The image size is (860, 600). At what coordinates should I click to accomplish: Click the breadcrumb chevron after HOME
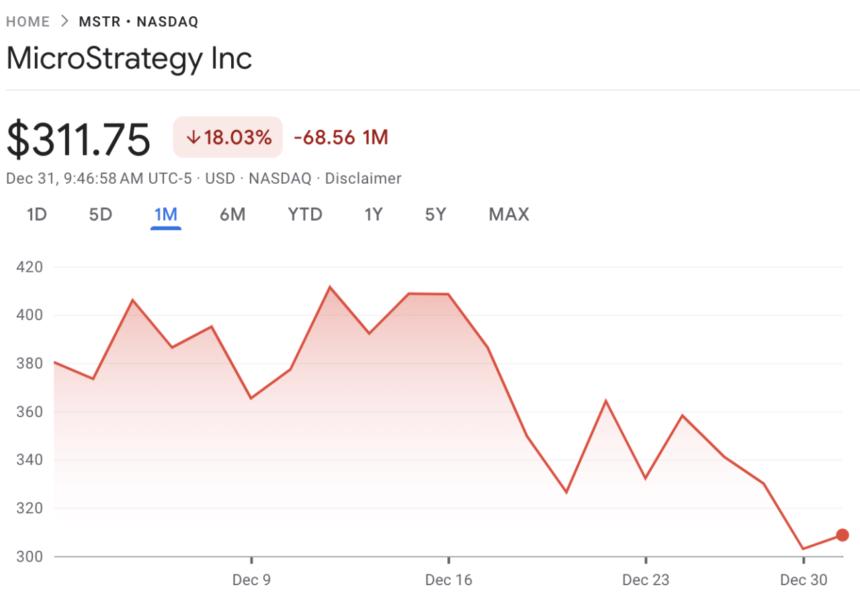[x=64, y=22]
